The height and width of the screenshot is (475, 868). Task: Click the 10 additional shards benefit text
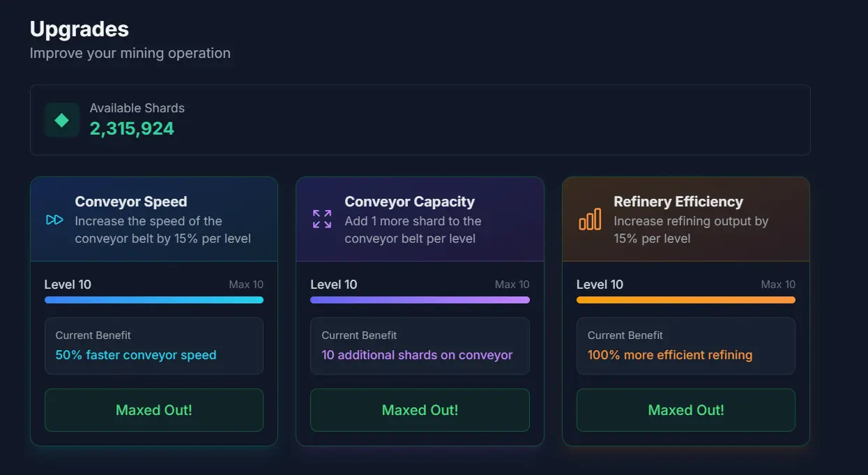(417, 355)
